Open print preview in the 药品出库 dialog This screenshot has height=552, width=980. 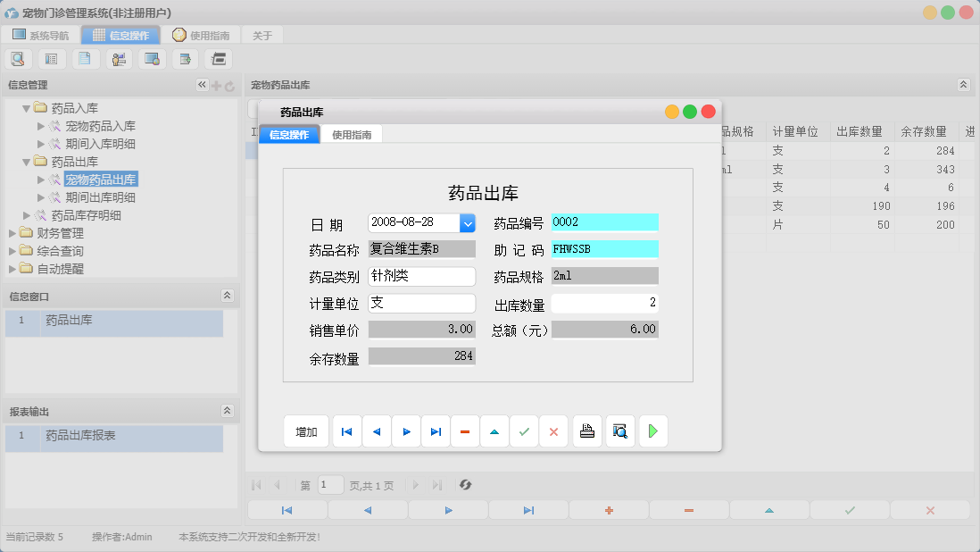pos(619,431)
